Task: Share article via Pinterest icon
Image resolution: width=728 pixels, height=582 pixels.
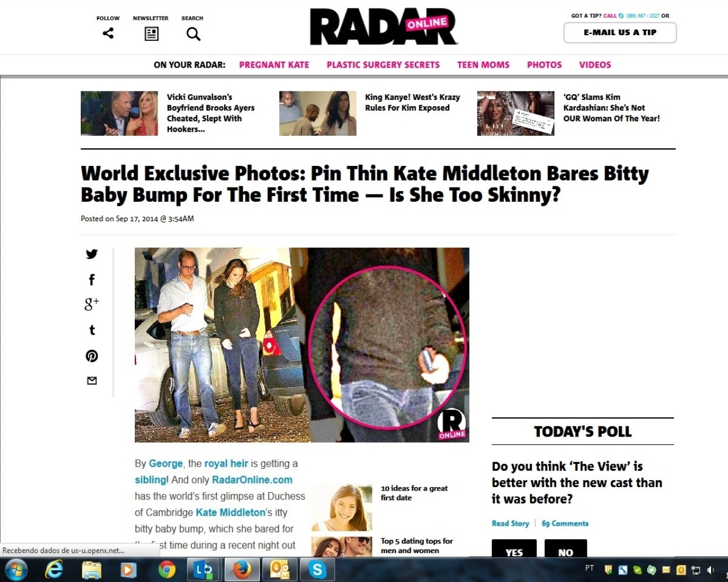Action: (92, 356)
